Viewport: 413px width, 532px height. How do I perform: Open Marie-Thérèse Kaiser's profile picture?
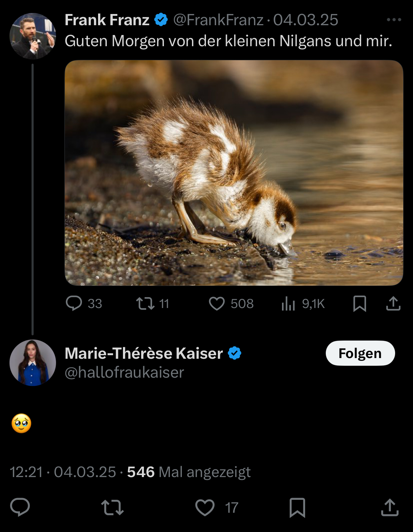[33, 363]
